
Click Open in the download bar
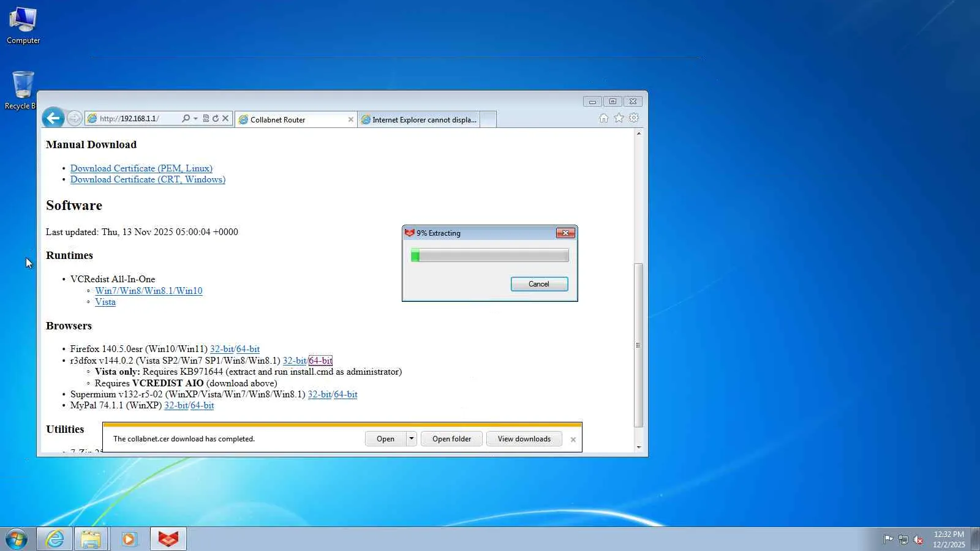(385, 438)
